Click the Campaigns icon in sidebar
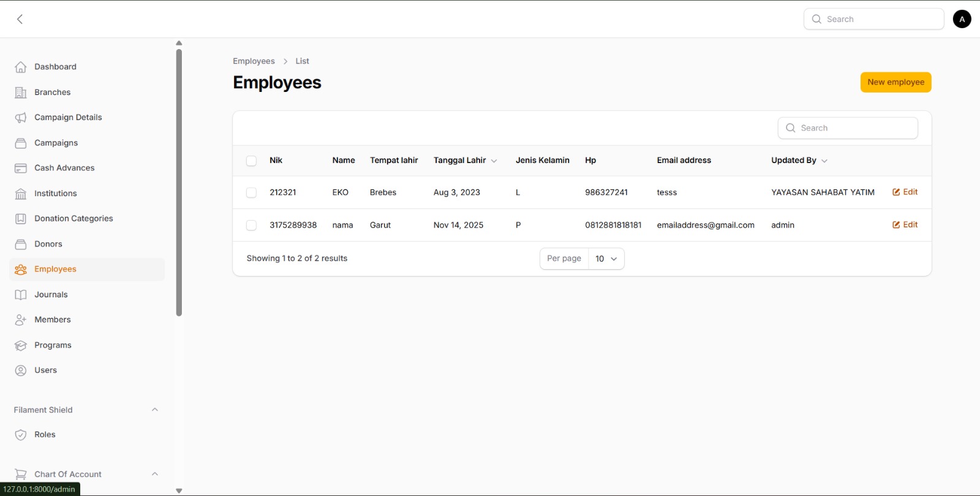Screen dimensions: 980x496 [21, 143]
